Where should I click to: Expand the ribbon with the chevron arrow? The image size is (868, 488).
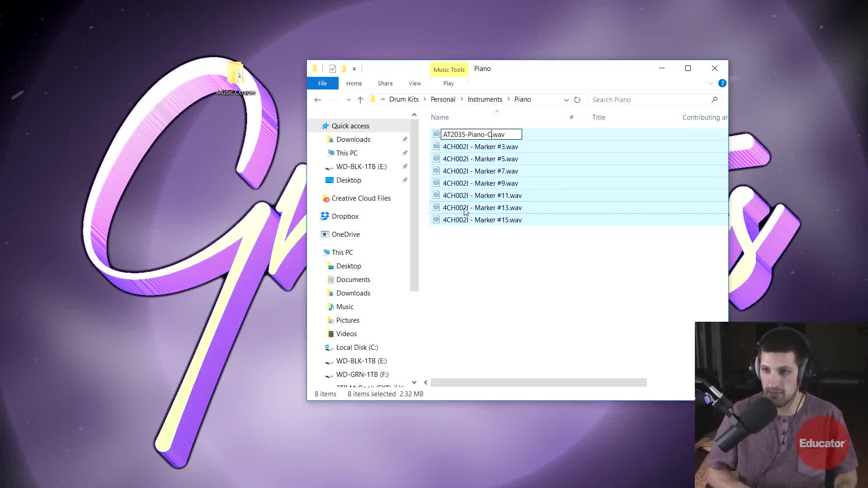[710, 83]
